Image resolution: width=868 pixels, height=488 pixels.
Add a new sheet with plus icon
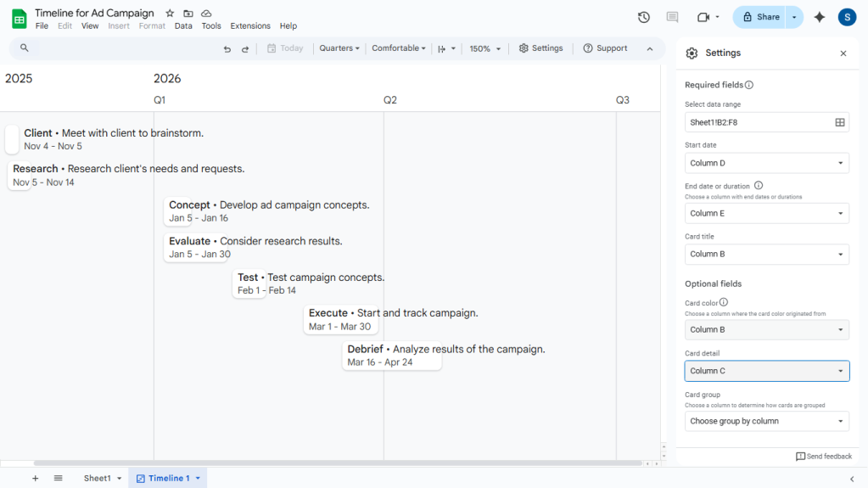[x=35, y=478]
